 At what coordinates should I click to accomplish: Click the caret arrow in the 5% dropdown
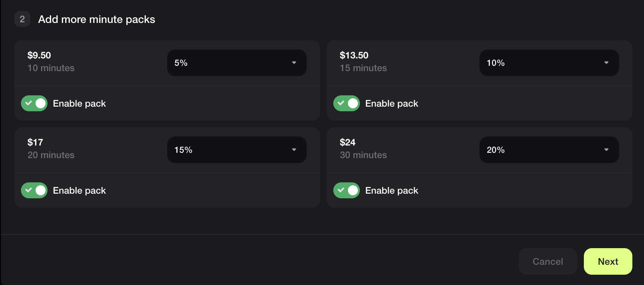tap(294, 63)
